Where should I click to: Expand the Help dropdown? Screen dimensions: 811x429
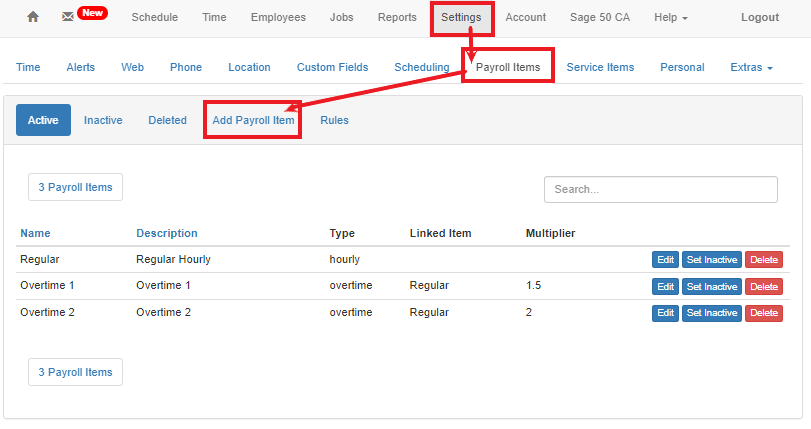pos(671,17)
